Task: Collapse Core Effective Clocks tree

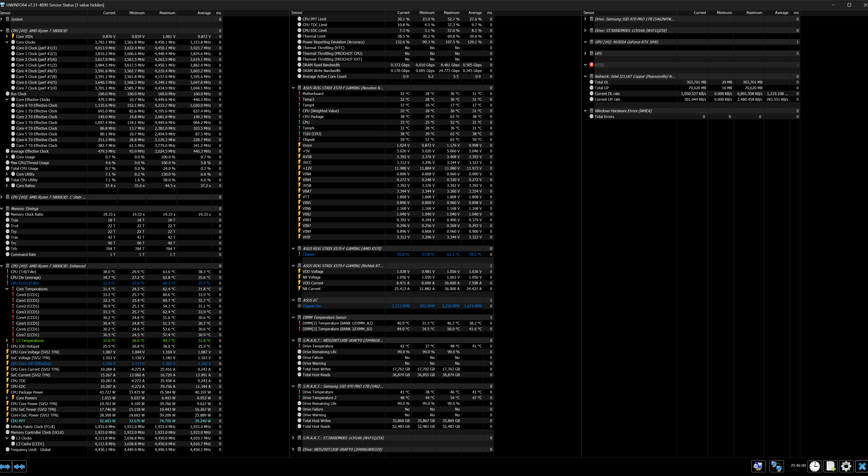Action: [7, 99]
